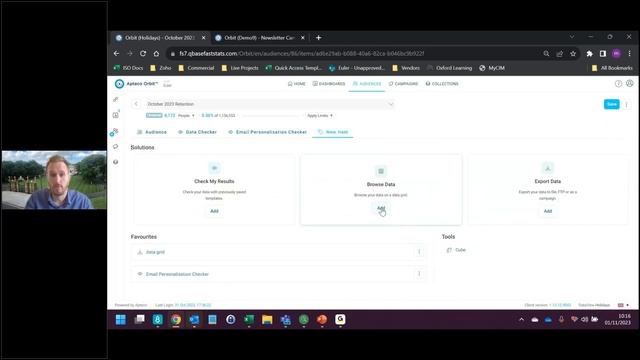Open options menu for data grid favourite
This screenshot has width=640, height=360.
[419, 252]
